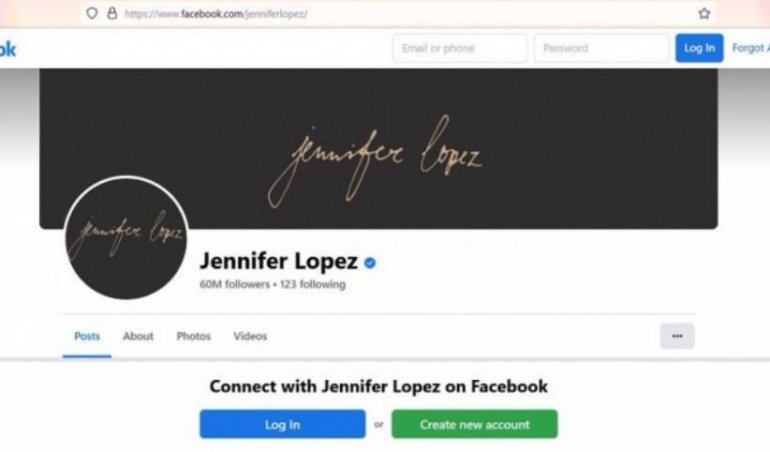Click the padlock site security icon
Image resolution: width=770 pixels, height=452 pixels.
tap(112, 13)
